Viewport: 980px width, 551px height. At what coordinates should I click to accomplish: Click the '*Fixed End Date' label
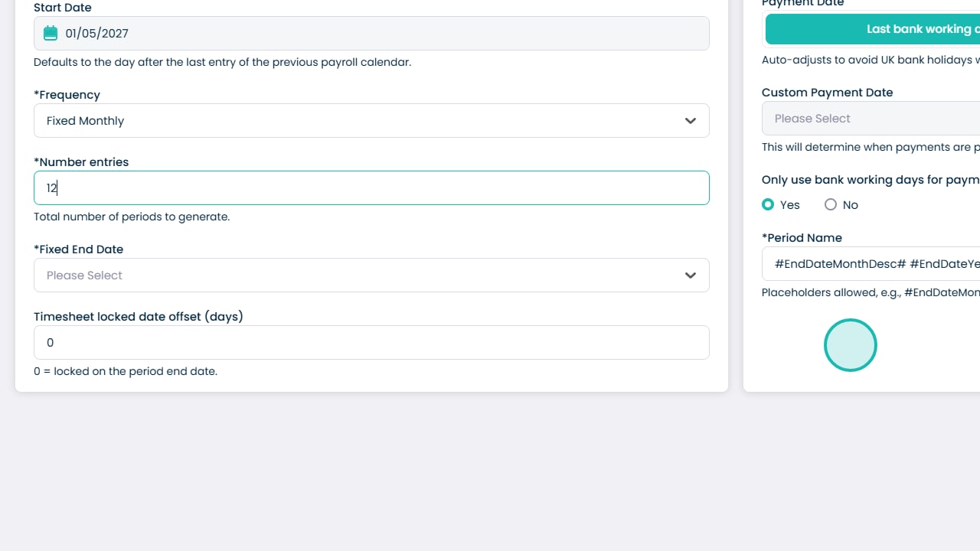78,249
